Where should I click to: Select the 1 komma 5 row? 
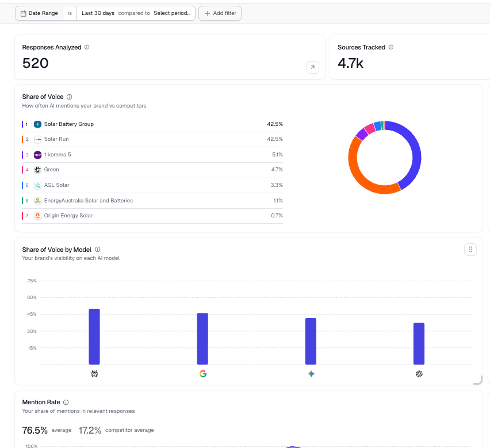(152, 155)
